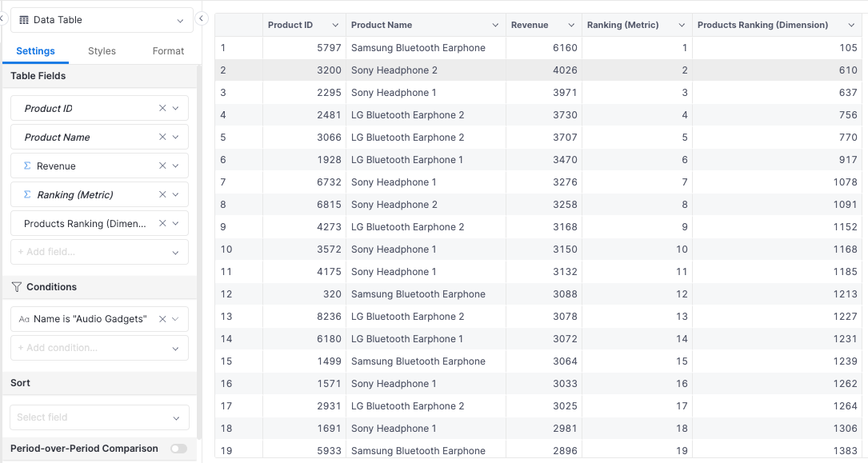Click Product ID 2931 cell
Viewport: 868px width, 463px height.
[305, 406]
